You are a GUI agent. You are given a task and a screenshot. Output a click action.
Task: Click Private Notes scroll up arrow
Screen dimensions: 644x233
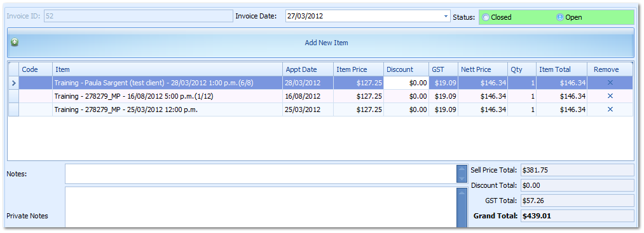(x=462, y=192)
